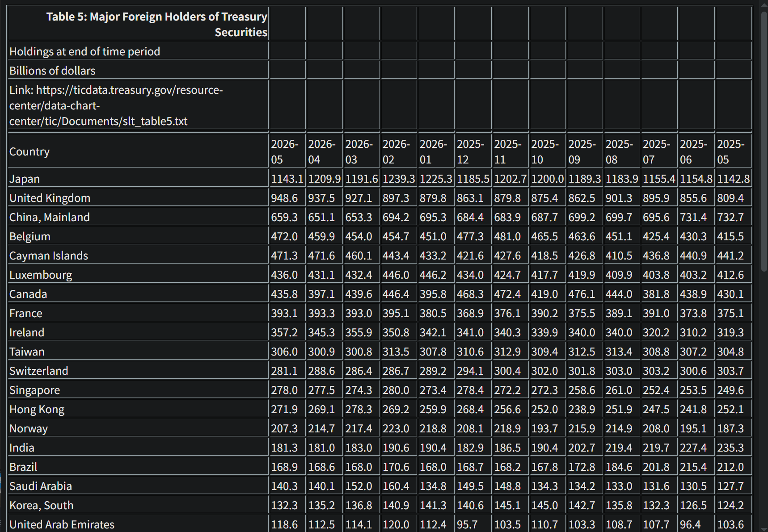Viewport: 768px width, 532px height.
Task: Select the 2025-07 column header
Action: [659, 151]
